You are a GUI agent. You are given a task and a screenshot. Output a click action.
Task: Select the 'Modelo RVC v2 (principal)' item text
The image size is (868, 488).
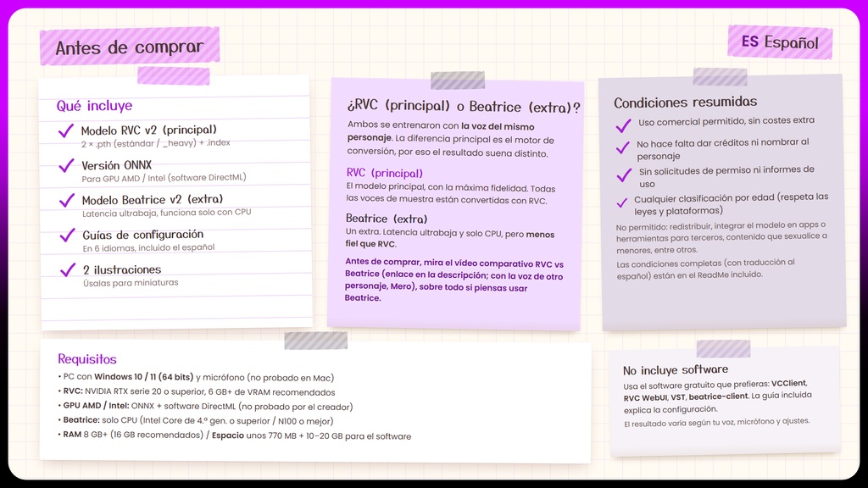click(149, 130)
